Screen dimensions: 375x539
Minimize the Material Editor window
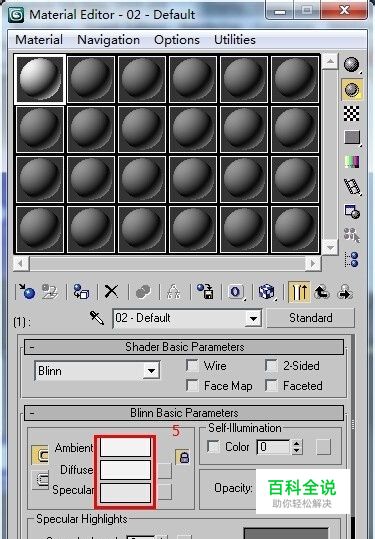click(x=280, y=10)
